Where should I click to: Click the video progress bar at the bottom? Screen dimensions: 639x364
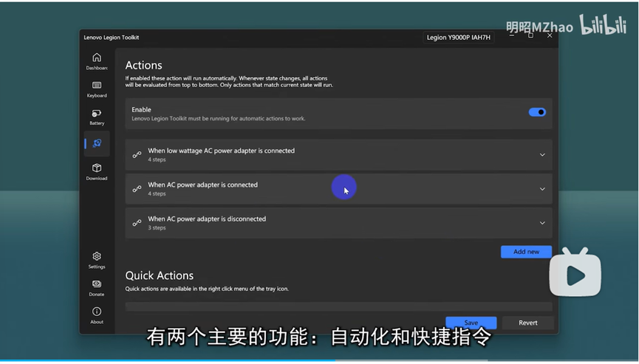(x=319, y=360)
